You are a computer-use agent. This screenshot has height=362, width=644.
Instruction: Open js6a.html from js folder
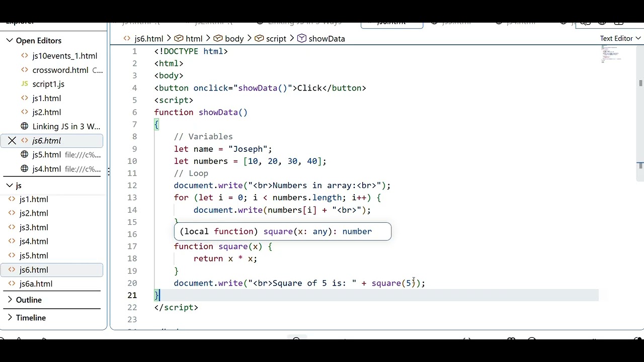(36, 284)
